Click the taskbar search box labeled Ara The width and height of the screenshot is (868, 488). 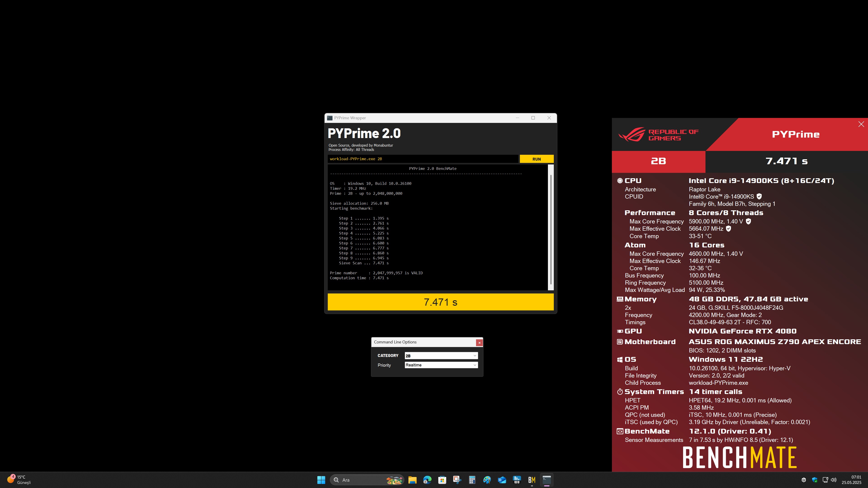[367, 480]
